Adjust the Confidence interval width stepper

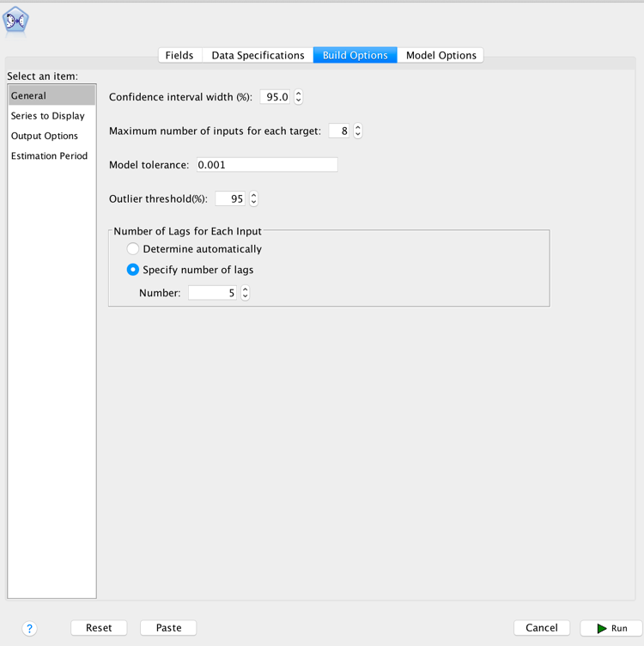pos(299,97)
